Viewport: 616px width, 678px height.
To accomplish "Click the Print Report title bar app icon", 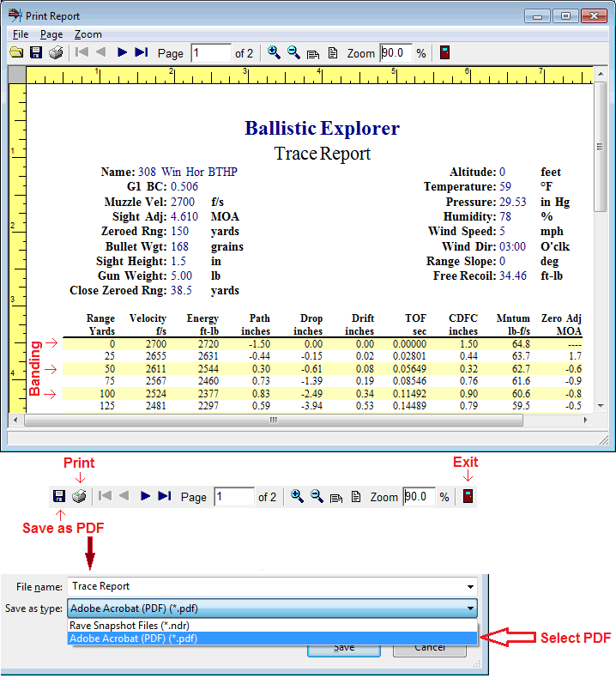I will coord(15,15).
